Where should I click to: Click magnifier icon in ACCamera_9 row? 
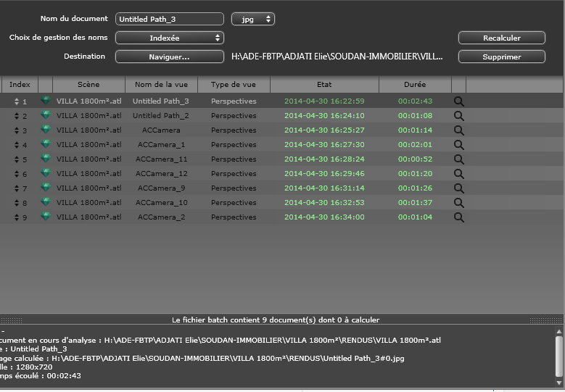coord(458,188)
